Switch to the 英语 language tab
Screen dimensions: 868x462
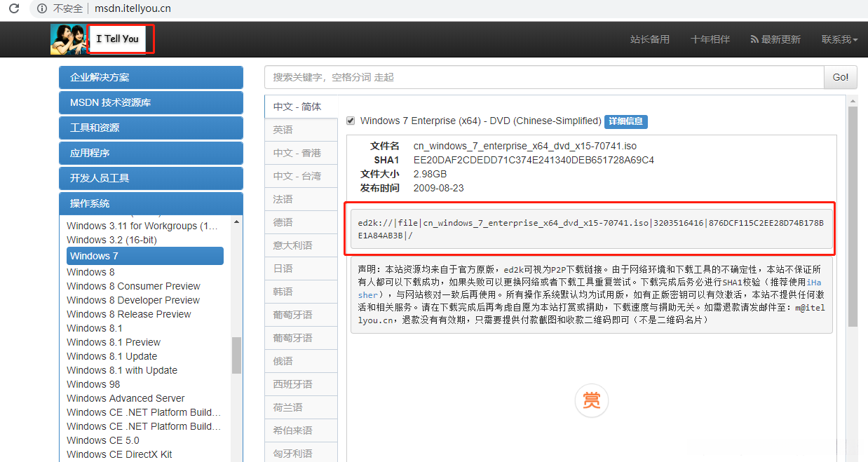click(301, 130)
